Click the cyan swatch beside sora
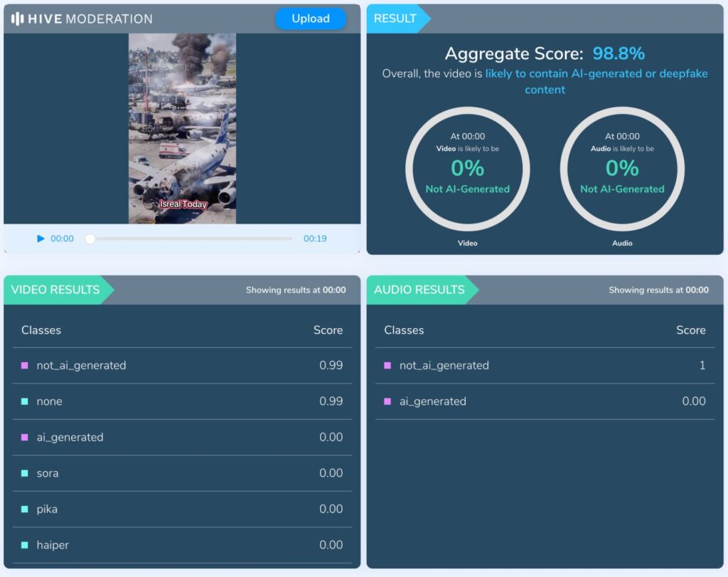 pyautogui.click(x=25, y=473)
